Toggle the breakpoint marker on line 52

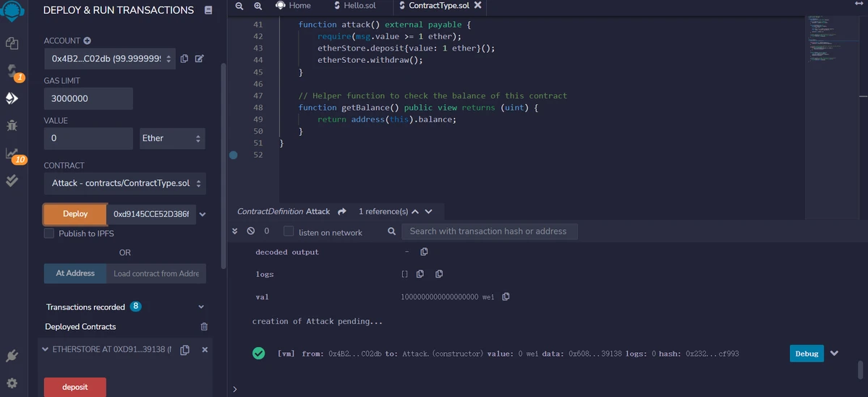233,155
